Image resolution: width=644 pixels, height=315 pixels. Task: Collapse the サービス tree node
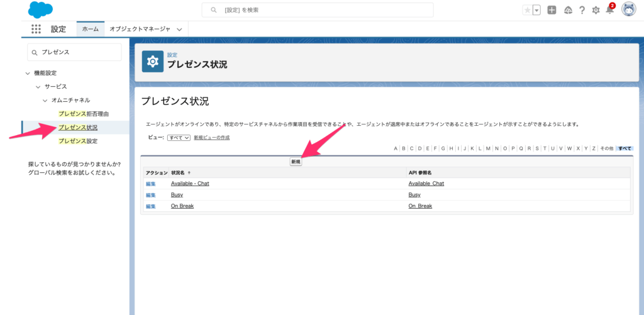pyautogui.click(x=38, y=87)
